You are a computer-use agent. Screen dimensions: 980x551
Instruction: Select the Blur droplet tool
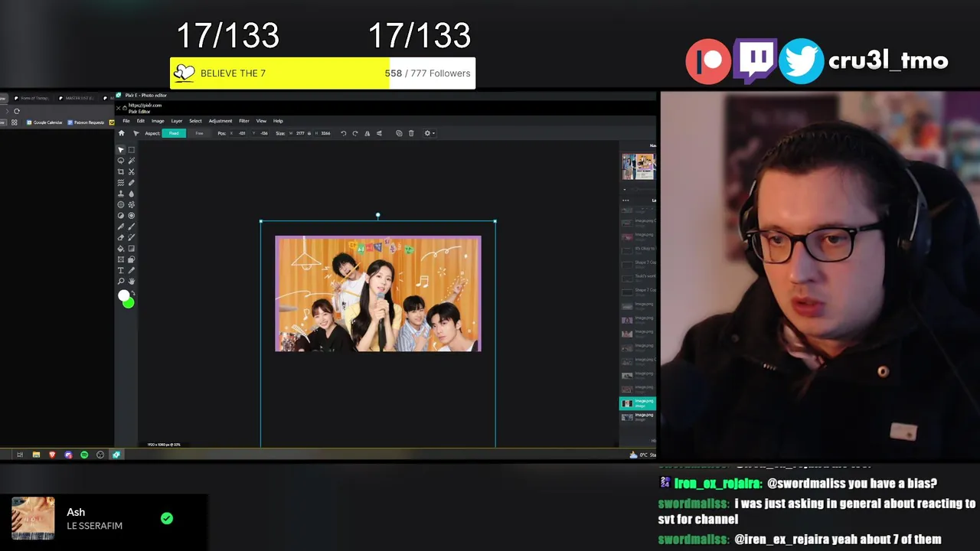pos(132,194)
